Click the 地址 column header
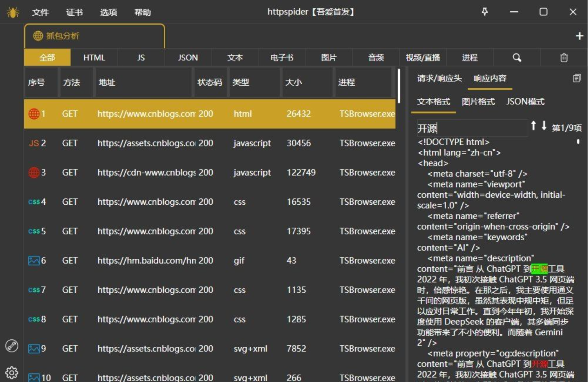 click(x=144, y=82)
